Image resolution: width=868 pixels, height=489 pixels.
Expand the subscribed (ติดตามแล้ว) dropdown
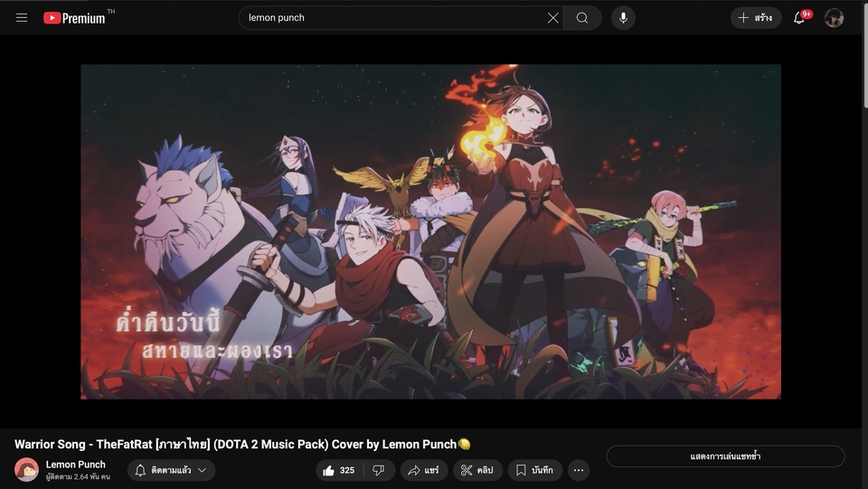click(171, 470)
